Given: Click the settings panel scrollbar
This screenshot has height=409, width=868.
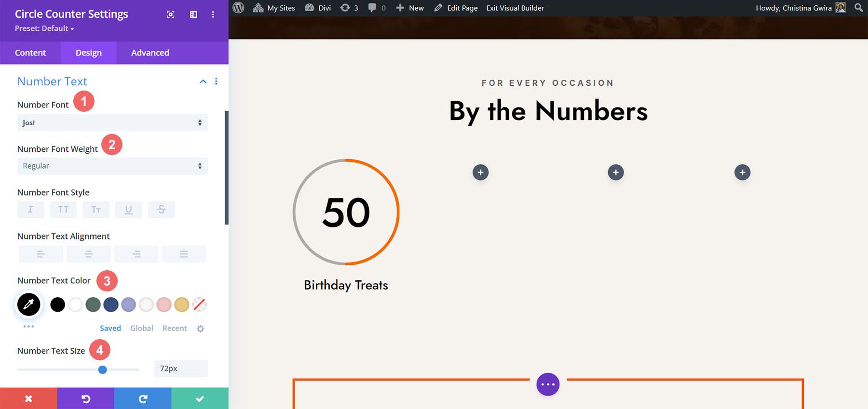Looking at the screenshot, I should pyautogui.click(x=227, y=168).
